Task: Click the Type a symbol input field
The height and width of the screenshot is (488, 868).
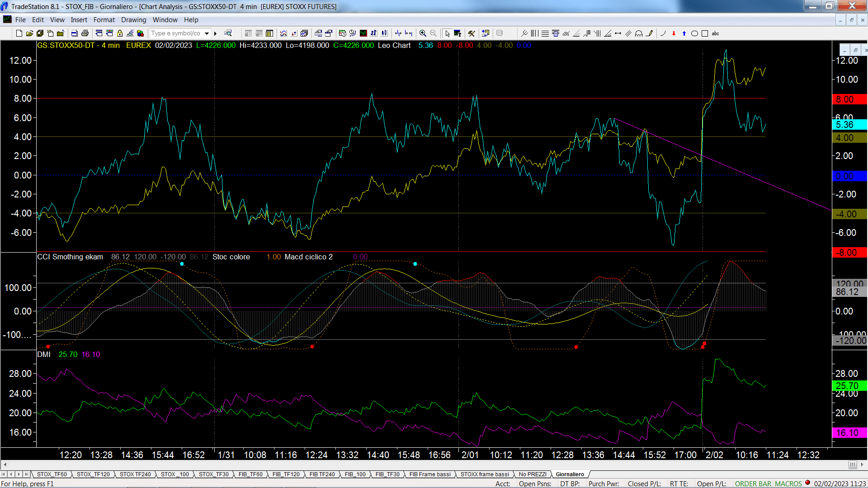Action: tap(176, 33)
